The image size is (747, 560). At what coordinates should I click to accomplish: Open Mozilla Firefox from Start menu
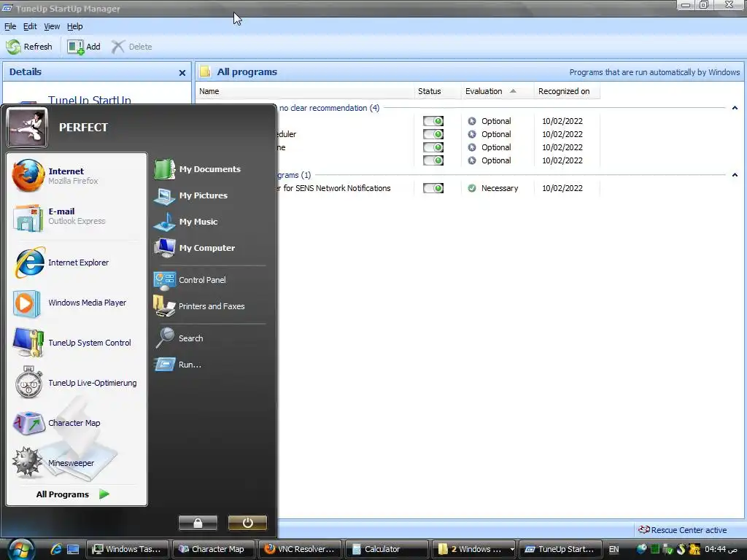point(76,176)
